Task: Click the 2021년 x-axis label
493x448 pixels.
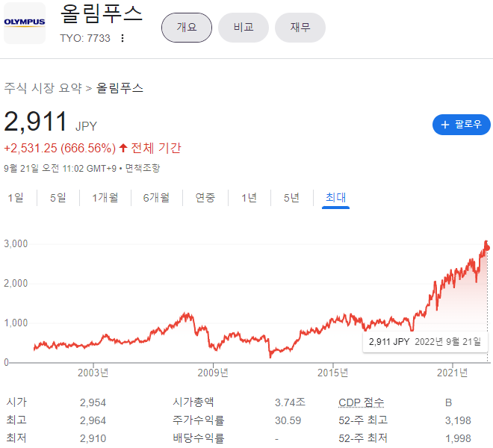Action: [452, 373]
